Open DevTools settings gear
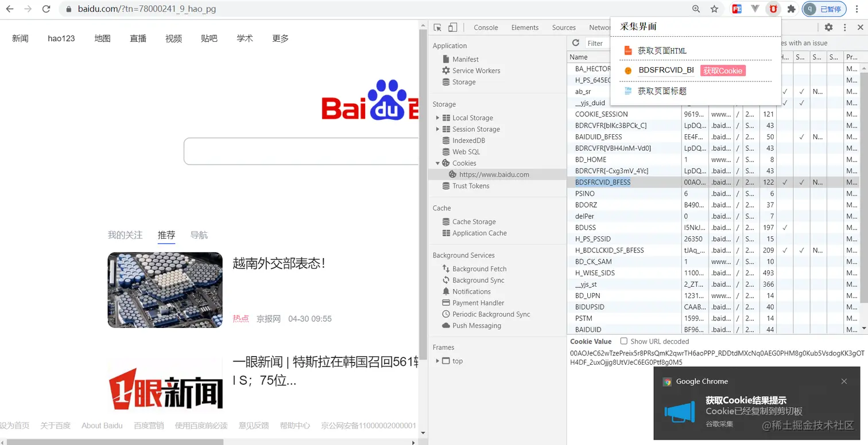The image size is (868, 445). (828, 28)
